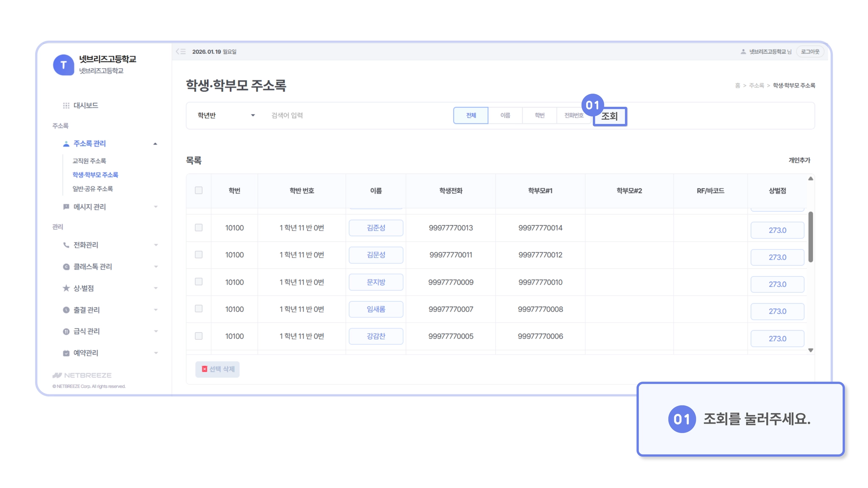Check the checkbox in the 강감찬 row
868x488 pixels.
click(x=198, y=336)
